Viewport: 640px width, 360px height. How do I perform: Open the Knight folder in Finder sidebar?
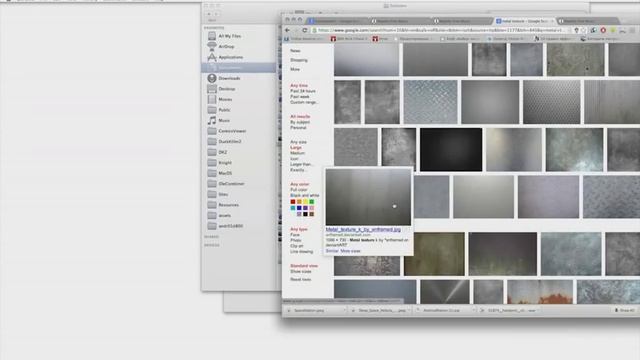(x=225, y=162)
